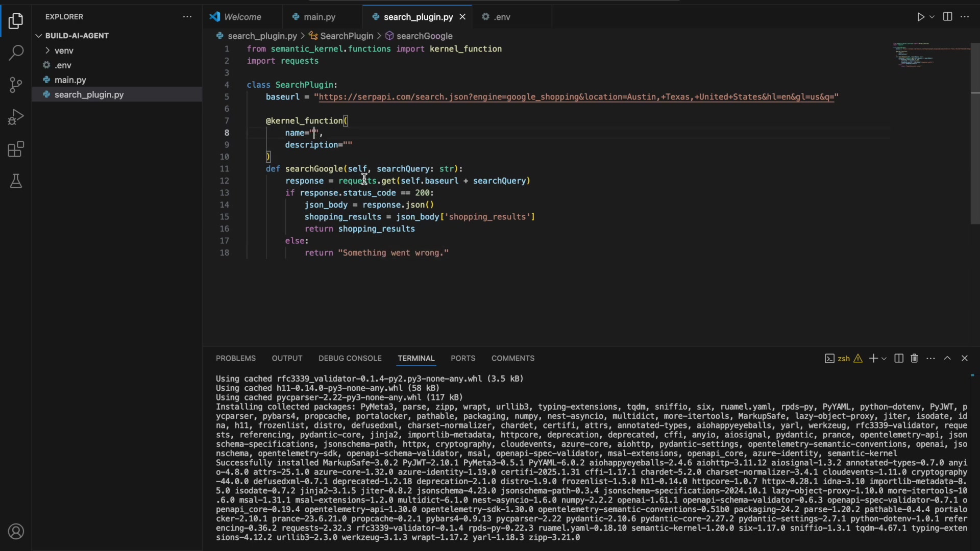Screen dimensions: 980x551
Task: Close the search_plugin.py tab
Action: click(x=462, y=17)
